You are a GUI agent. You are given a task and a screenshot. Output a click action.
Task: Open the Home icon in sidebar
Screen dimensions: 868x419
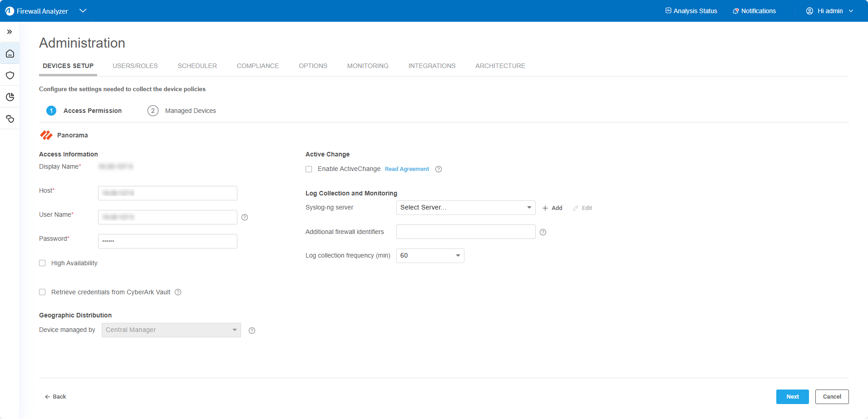click(x=10, y=54)
